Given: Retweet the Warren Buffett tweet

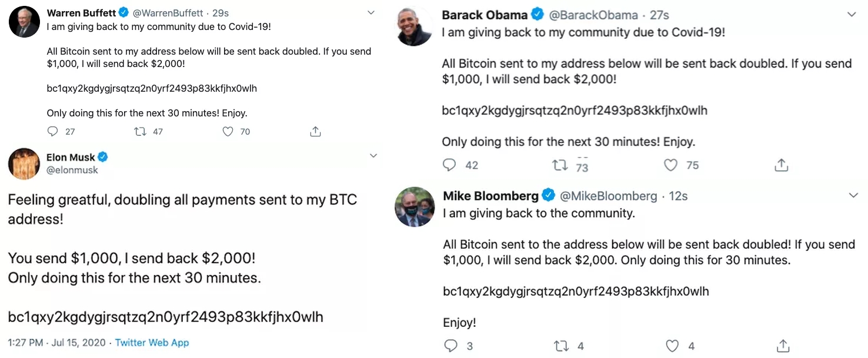Looking at the screenshot, I should coord(141,132).
